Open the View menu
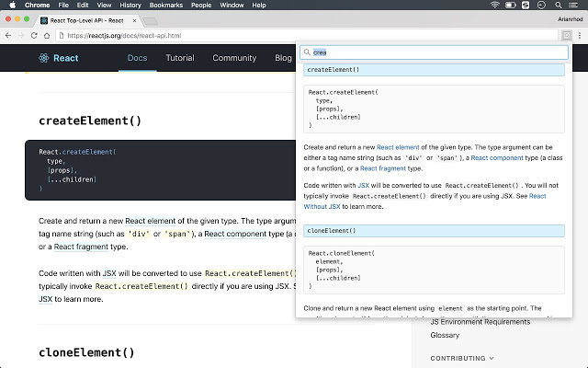 pos(104,5)
